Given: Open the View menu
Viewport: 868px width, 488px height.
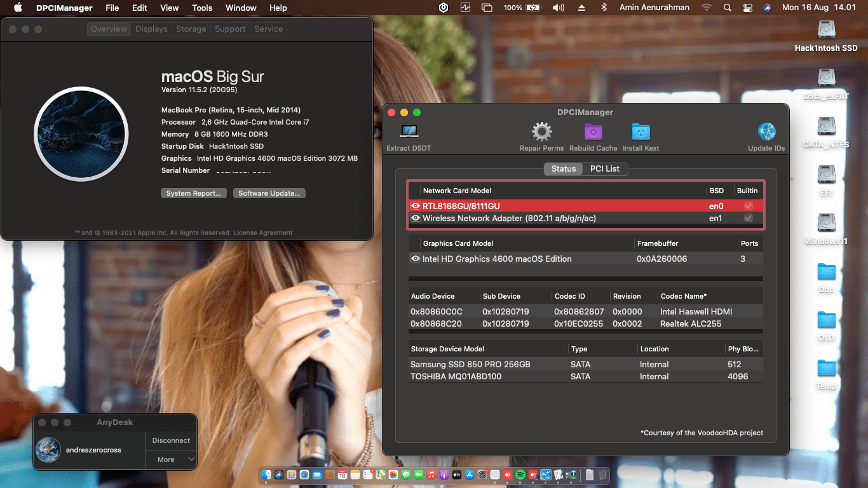Looking at the screenshot, I should click(x=170, y=8).
